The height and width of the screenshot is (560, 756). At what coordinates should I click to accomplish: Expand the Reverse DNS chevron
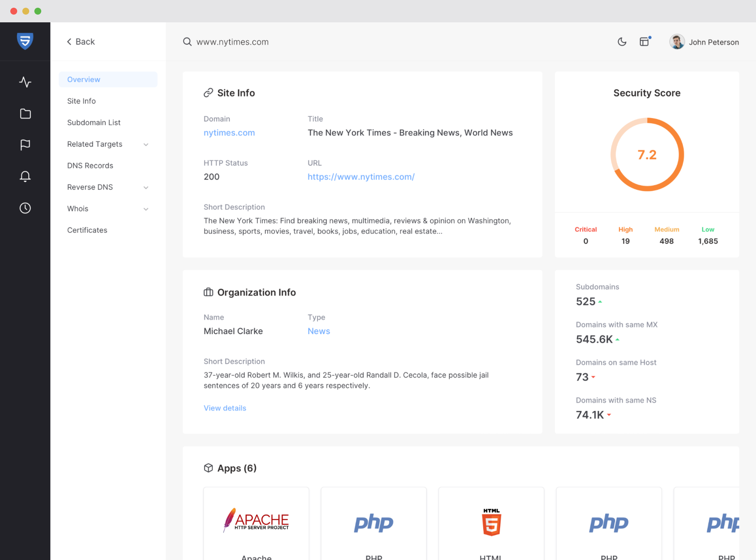point(146,187)
